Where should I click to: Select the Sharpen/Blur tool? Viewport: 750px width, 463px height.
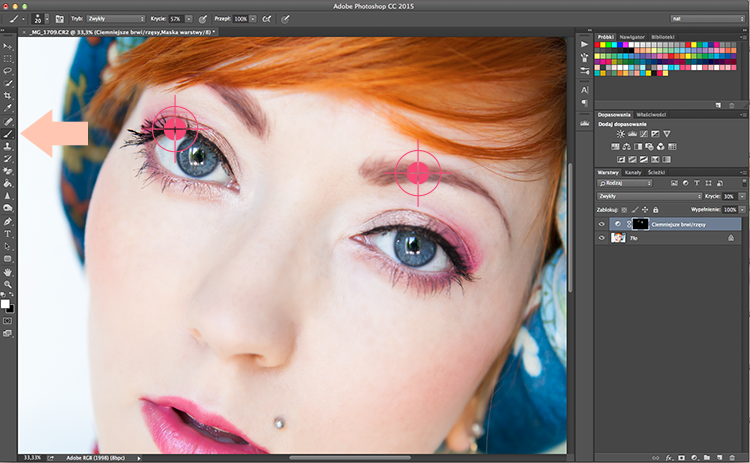click(x=8, y=196)
